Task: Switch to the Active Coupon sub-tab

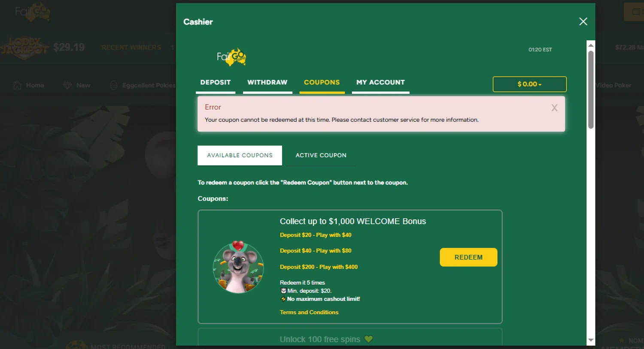Action: click(x=321, y=155)
